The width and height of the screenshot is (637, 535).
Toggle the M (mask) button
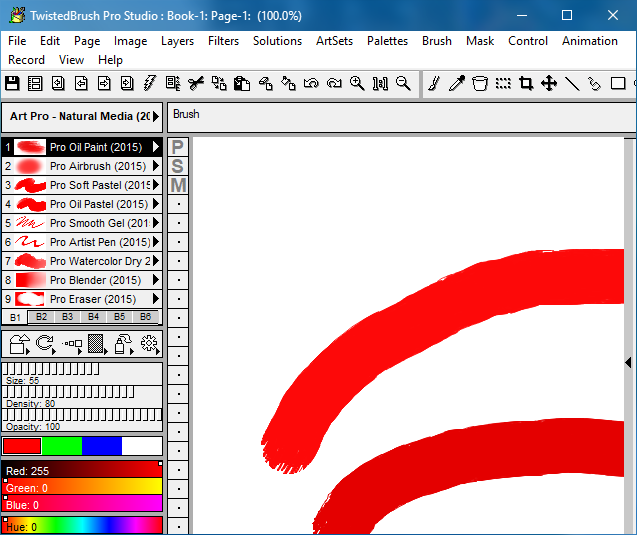[x=178, y=185]
